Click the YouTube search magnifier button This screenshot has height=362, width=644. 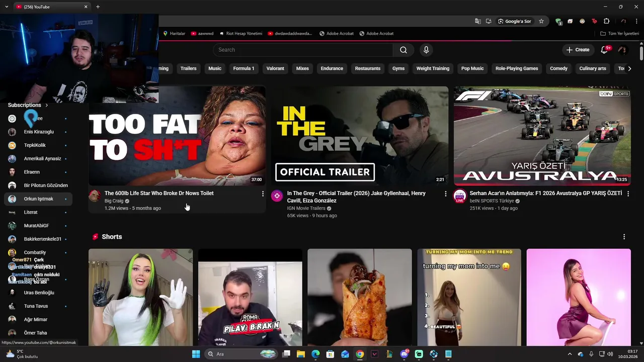(403, 50)
